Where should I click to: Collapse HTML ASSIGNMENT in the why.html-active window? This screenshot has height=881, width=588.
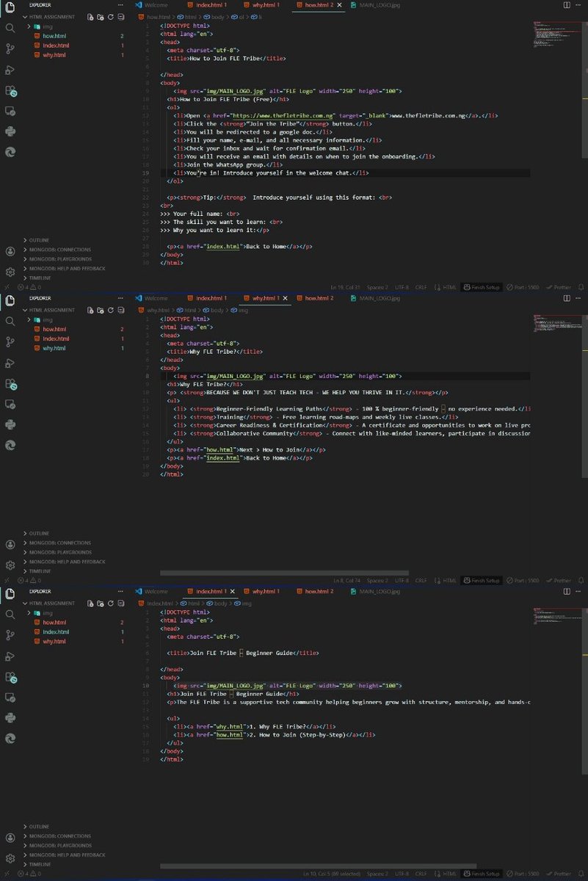pyautogui.click(x=51, y=310)
